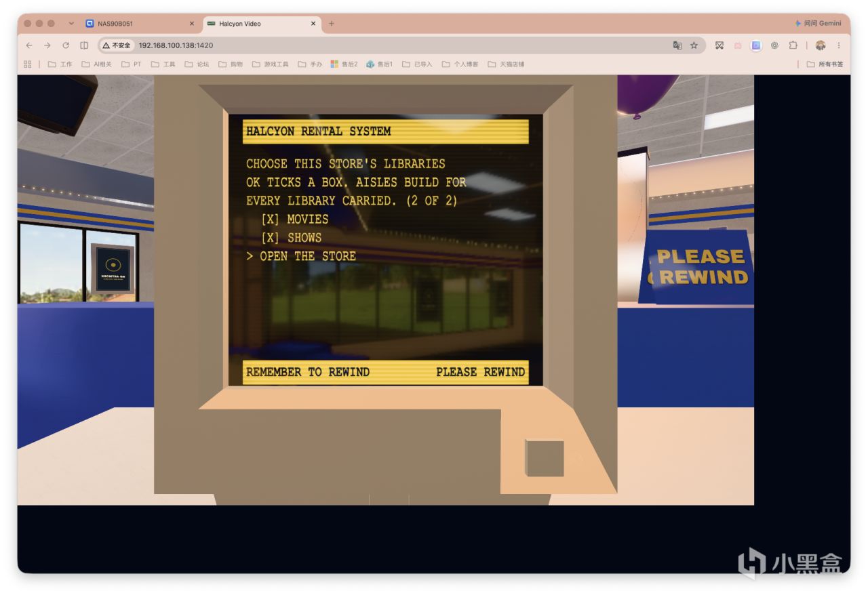This screenshot has width=868, height=595.
Task: Go back to the previous page
Action: tap(28, 45)
